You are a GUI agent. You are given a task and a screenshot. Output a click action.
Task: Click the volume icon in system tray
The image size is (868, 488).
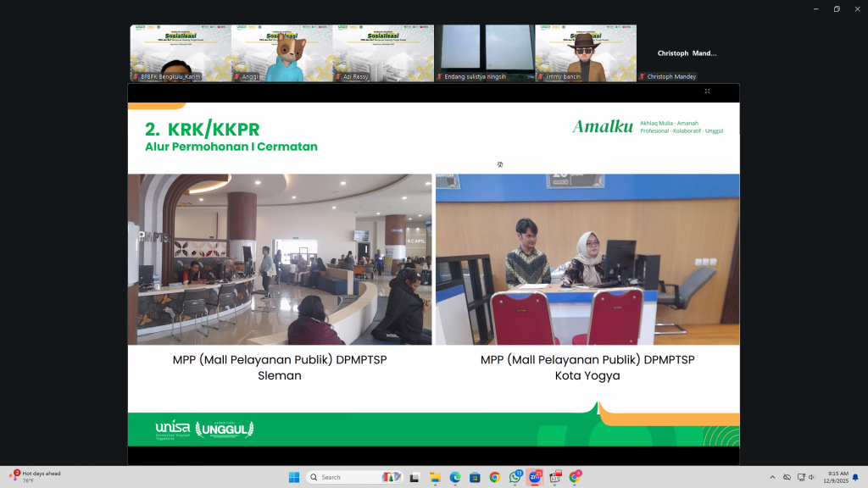click(815, 477)
